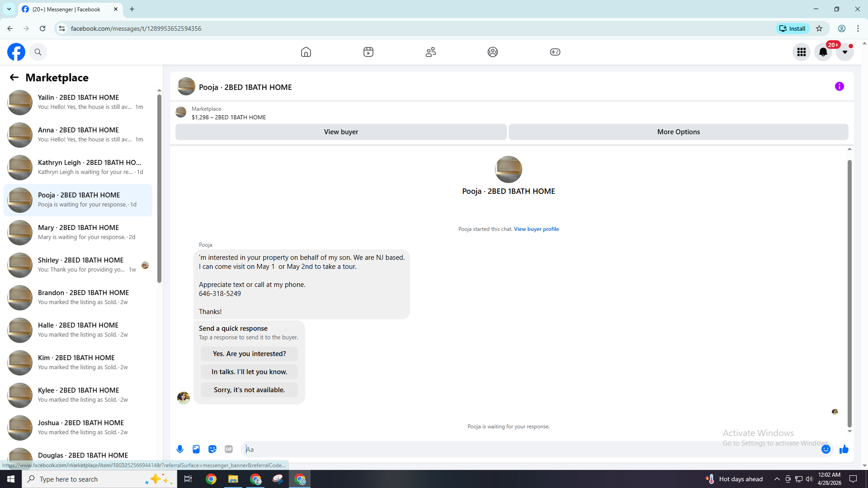Open the emoji picker in message box
This screenshot has width=868, height=488.
826,449
